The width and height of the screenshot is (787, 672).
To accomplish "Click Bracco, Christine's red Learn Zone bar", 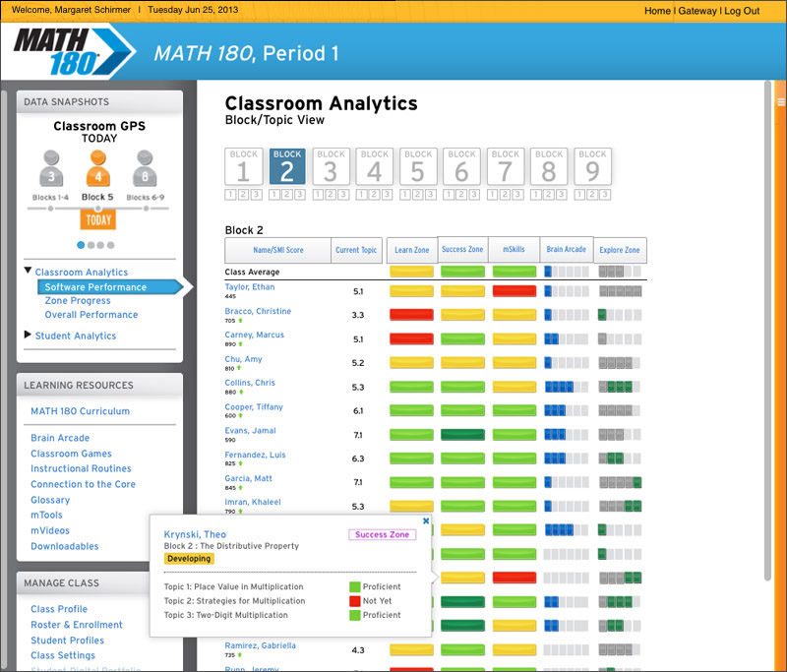I will click(x=411, y=315).
